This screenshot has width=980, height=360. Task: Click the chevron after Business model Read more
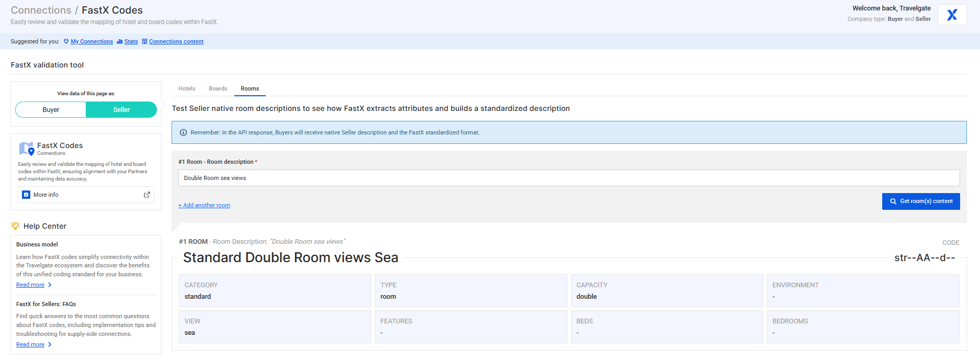click(50, 285)
